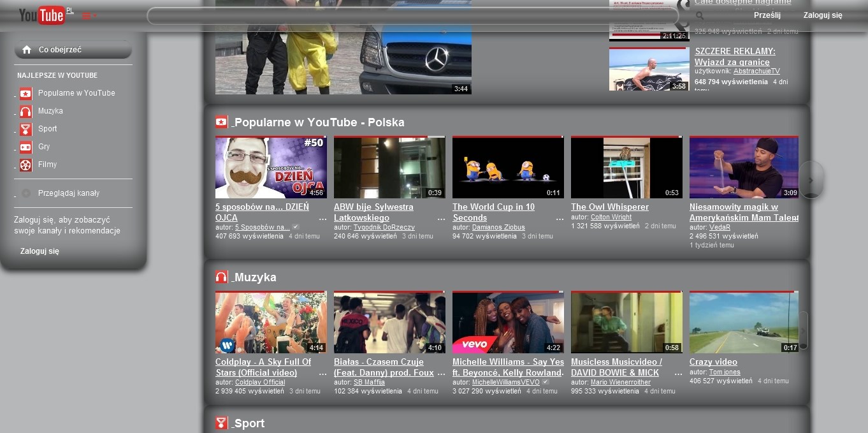Play the Niesamowity magik thumbnail
This screenshot has width=868, height=433.
pos(744,167)
